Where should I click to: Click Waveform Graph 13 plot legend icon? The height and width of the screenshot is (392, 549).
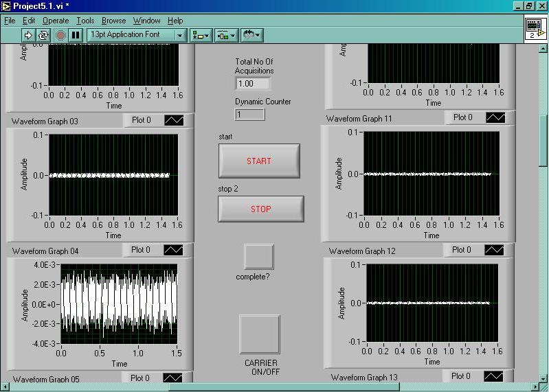point(493,376)
